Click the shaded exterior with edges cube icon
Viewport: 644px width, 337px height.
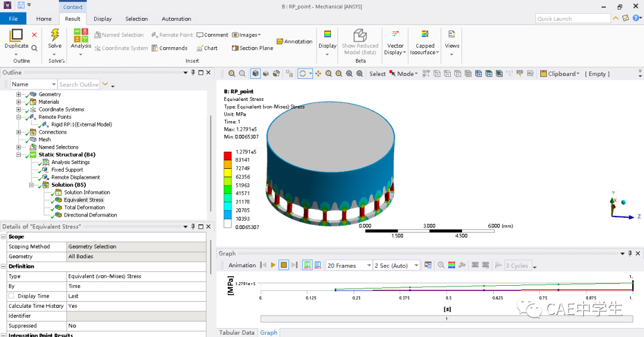tap(255, 73)
